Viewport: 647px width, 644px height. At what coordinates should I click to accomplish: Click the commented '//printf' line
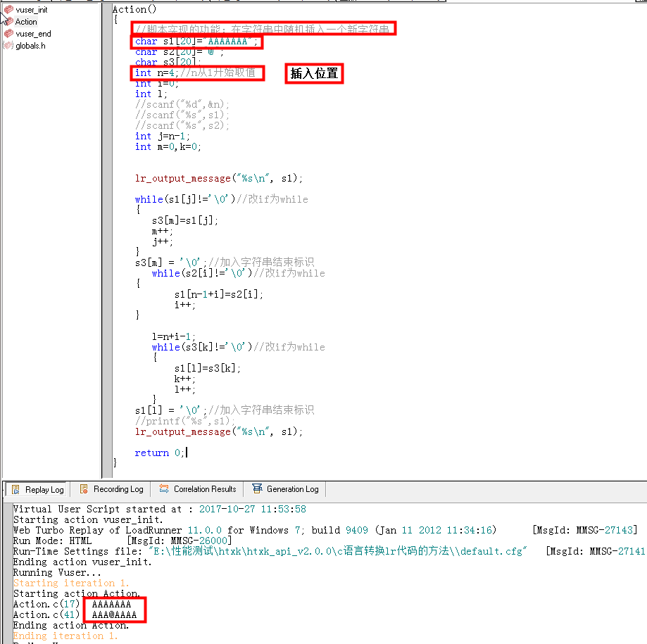point(184,421)
